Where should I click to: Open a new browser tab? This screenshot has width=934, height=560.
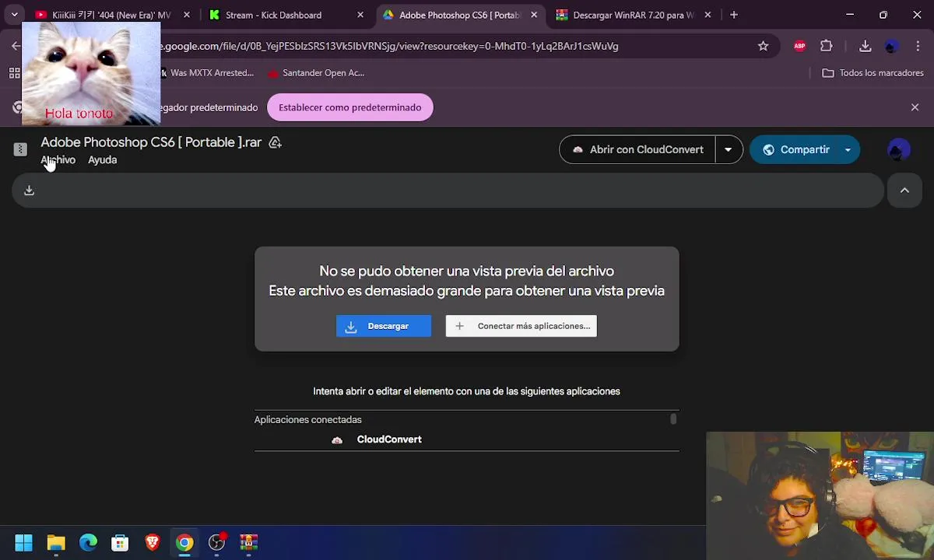coord(734,15)
